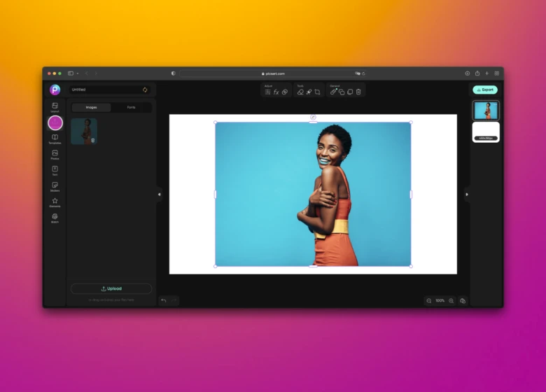The width and height of the screenshot is (546, 392).
Task: Switch to the Fonts tab
Action: [131, 107]
